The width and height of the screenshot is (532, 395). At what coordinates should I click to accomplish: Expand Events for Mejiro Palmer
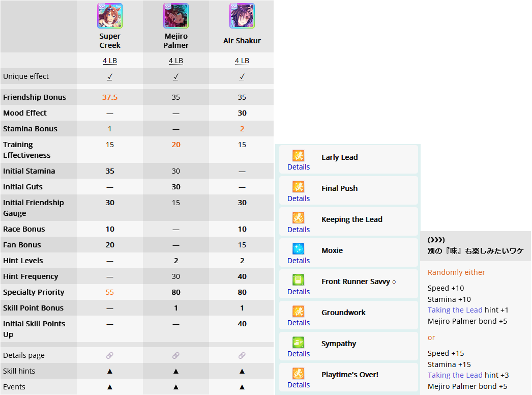pyautogui.click(x=176, y=387)
